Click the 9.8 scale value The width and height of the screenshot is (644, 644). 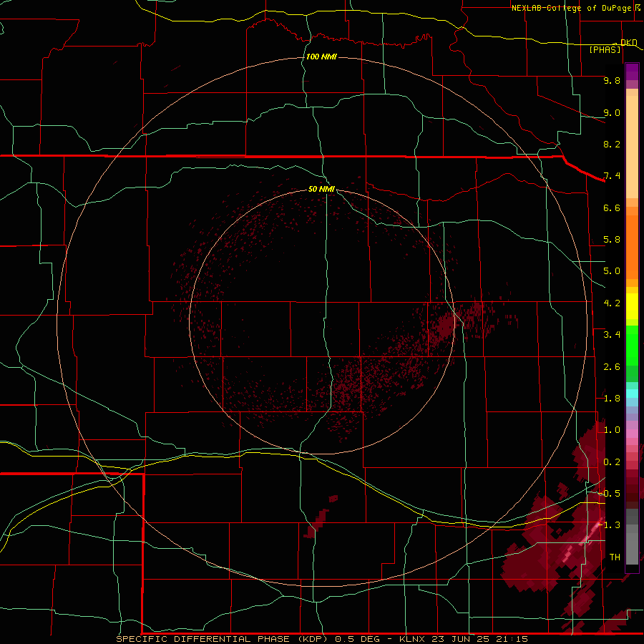tap(612, 80)
